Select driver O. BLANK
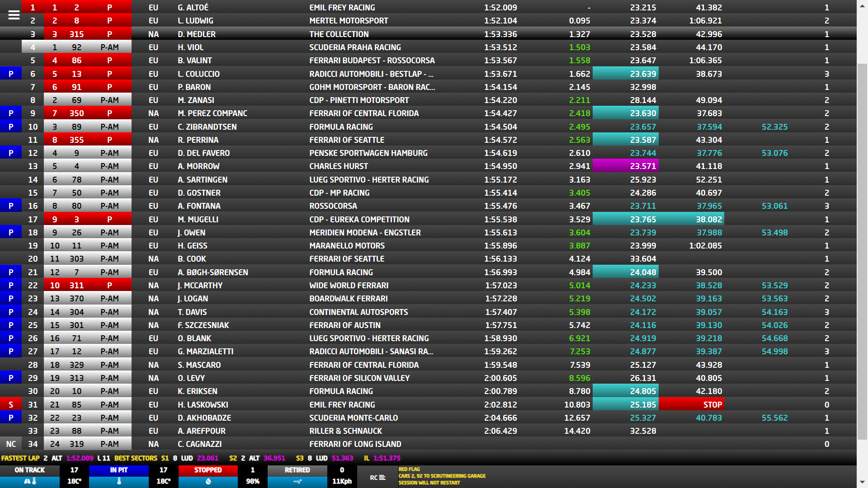This screenshot has height=488, width=868. tap(194, 338)
